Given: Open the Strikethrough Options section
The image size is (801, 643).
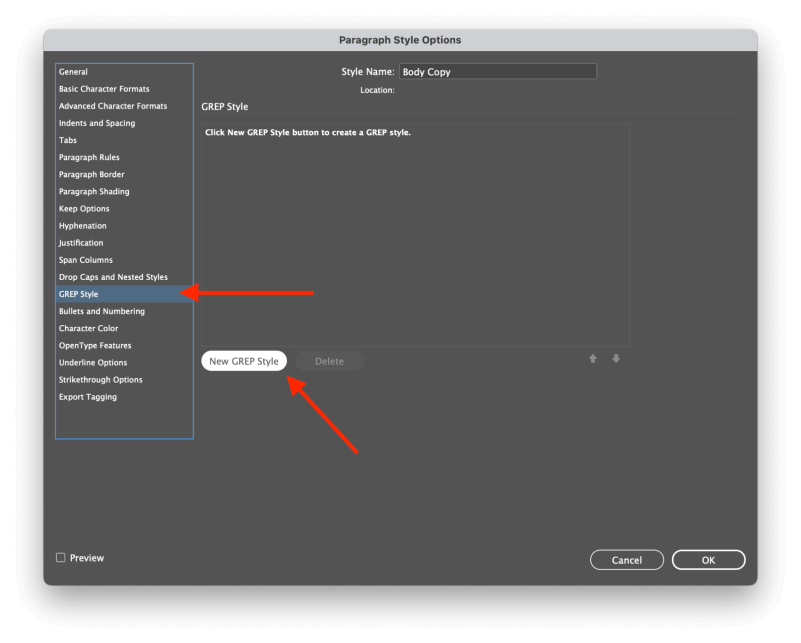Looking at the screenshot, I should [x=124, y=379].
